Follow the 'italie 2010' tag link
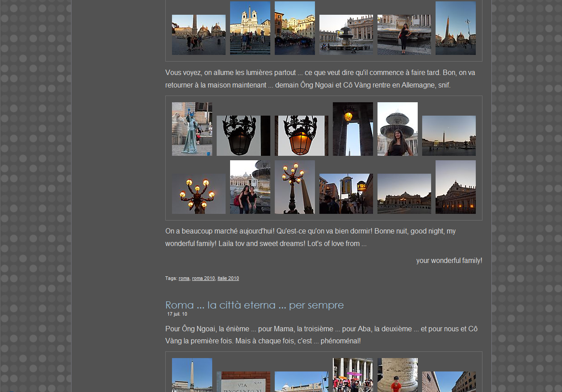The height and width of the screenshot is (392, 562). coord(228,279)
